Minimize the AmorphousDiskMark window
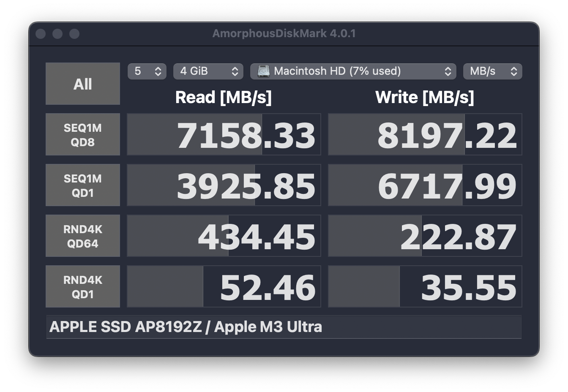This screenshot has height=392, width=568. pos(57,34)
